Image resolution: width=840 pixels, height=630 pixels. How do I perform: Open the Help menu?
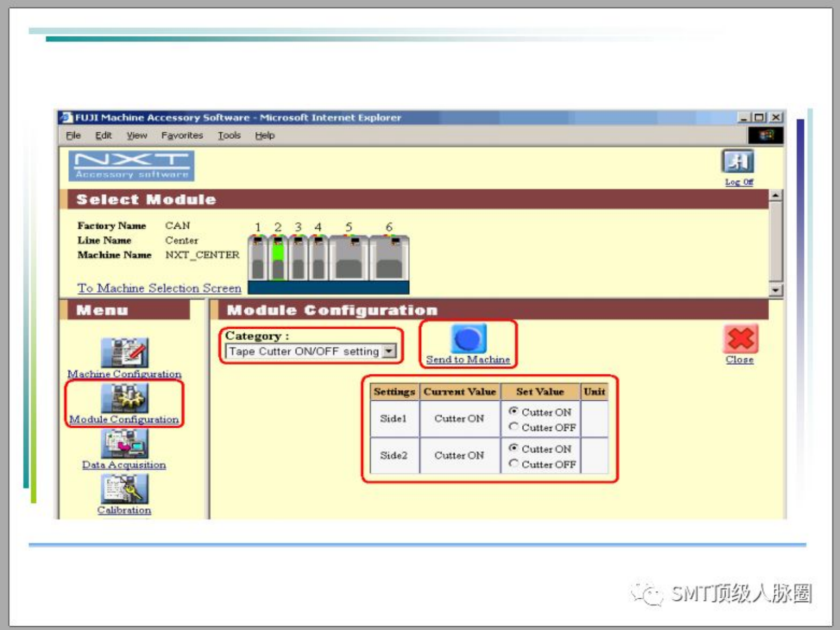click(265, 136)
